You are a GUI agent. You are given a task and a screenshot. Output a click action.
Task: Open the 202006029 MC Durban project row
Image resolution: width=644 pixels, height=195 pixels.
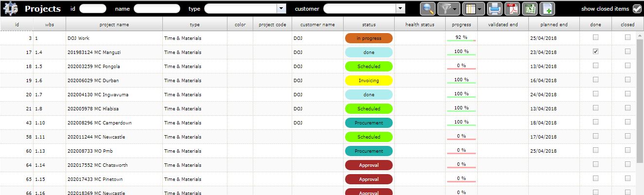[93, 81]
